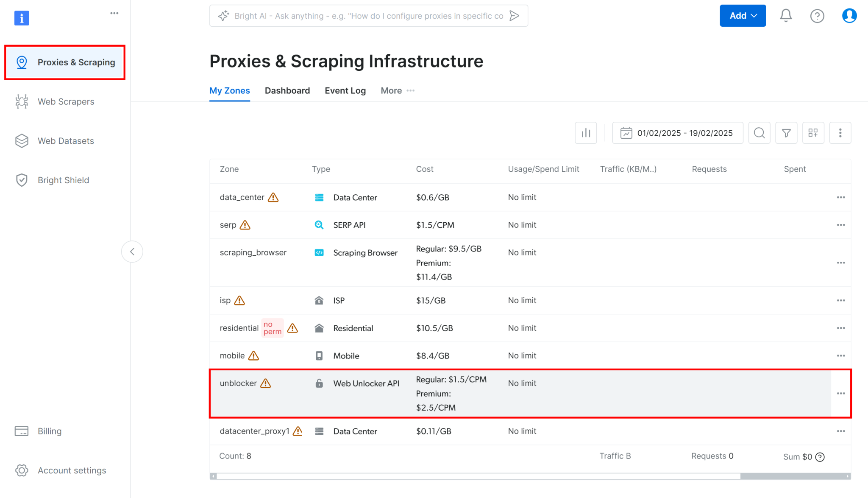Open the Web Scrapers section

65,101
